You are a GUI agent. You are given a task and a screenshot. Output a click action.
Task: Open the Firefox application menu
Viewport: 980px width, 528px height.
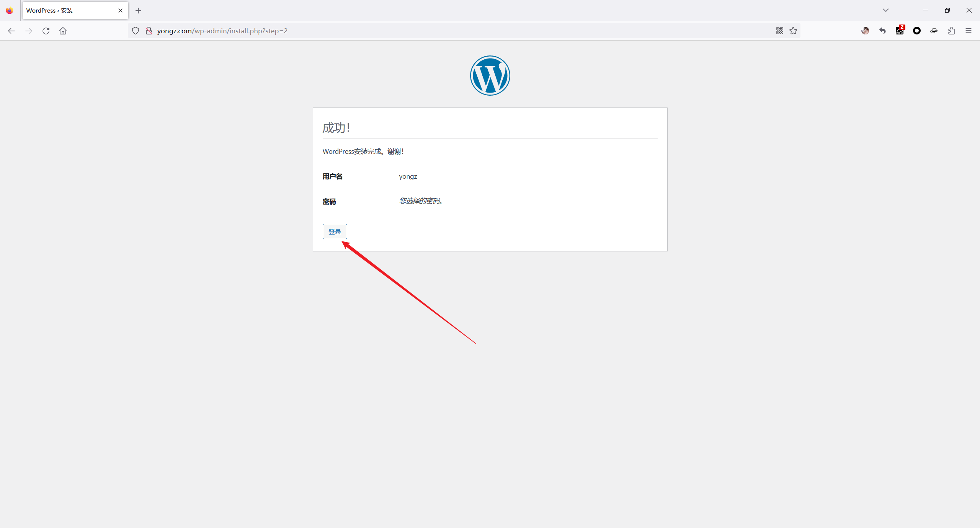click(x=969, y=31)
